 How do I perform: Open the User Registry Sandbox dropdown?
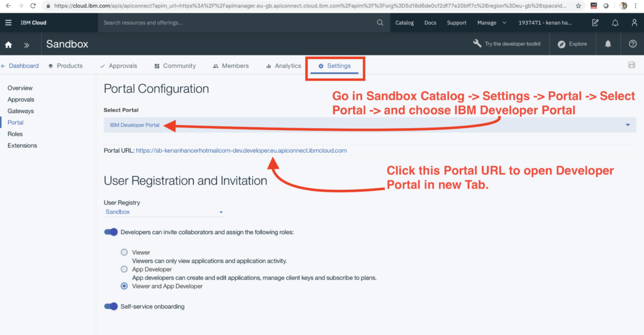[164, 212]
